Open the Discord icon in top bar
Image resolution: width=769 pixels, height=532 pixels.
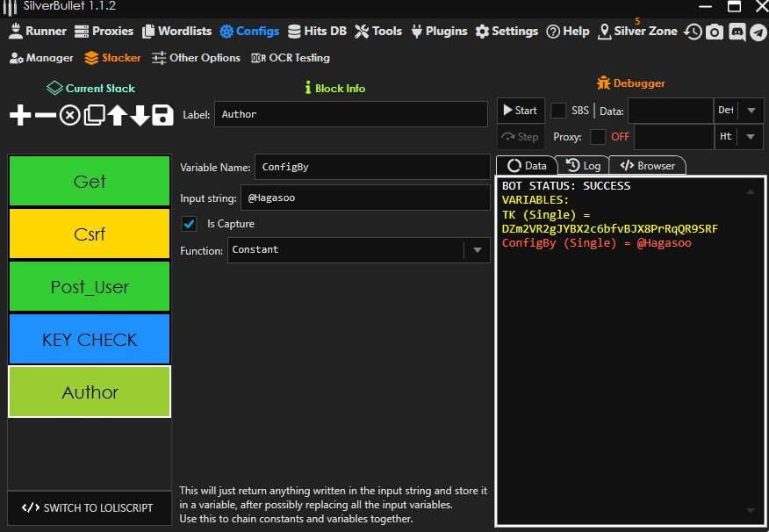click(x=737, y=32)
